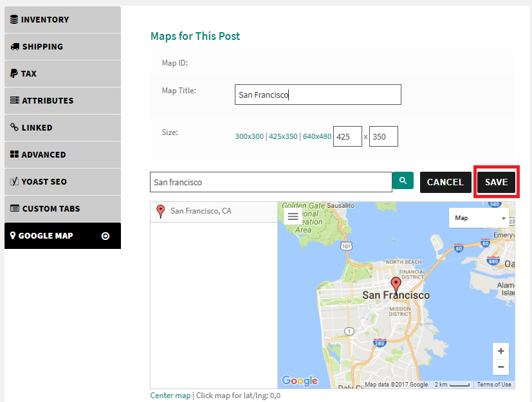
Task: Click the chain link icon beside Linked
Action: [x=14, y=127]
